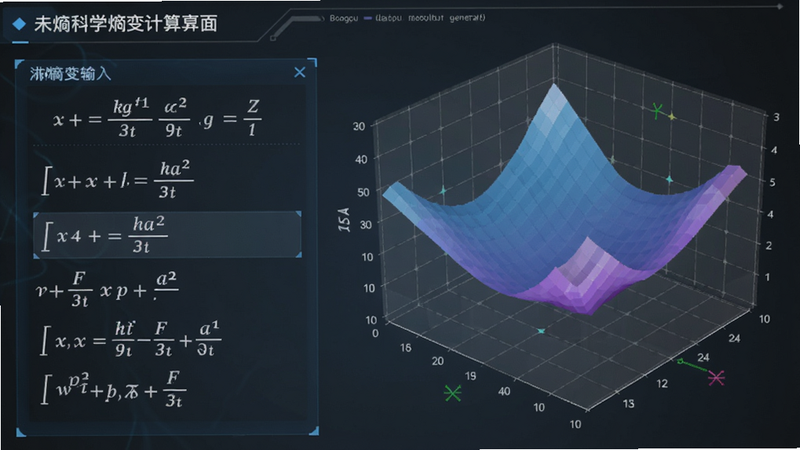The height and width of the screenshot is (450, 800).
Task: Select the pink X marker near axis label 12
Action: click(x=716, y=378)
